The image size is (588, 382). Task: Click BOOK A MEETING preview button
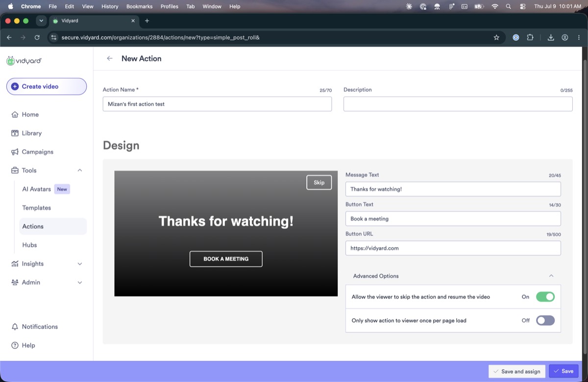[226, 259]
